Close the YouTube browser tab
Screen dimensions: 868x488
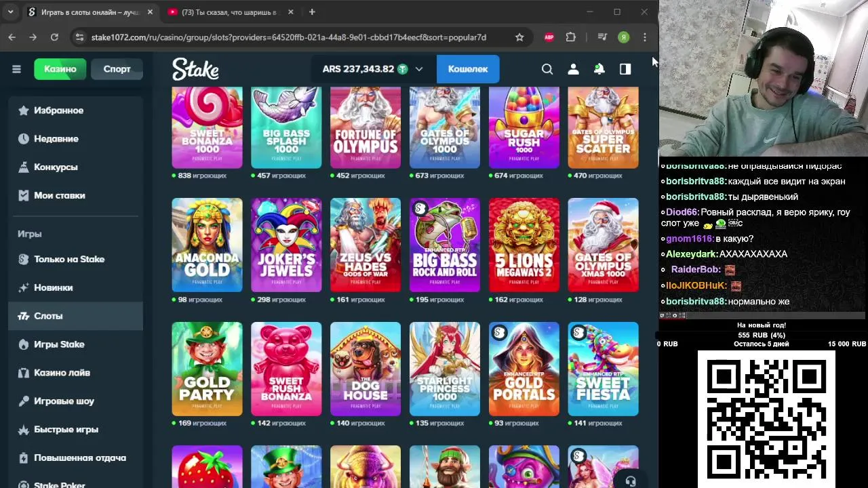(x=290, y=12)
